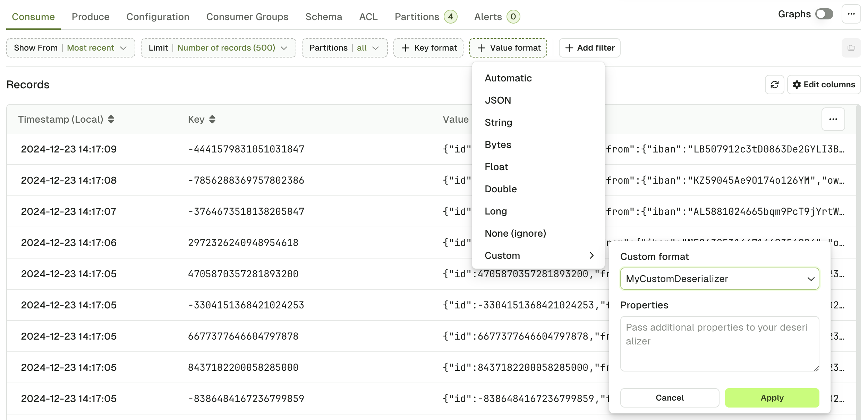Open the Show From Most recent dropdown
Image resolution: width=868 pixels, height=420 pixels.
click(71, 48)
